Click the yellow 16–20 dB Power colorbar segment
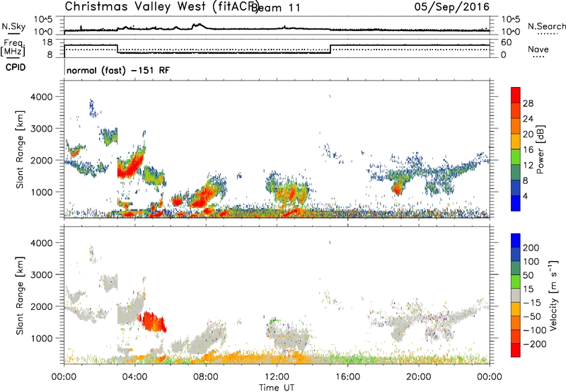Screen dimensions: 566x392 point(516,142)
